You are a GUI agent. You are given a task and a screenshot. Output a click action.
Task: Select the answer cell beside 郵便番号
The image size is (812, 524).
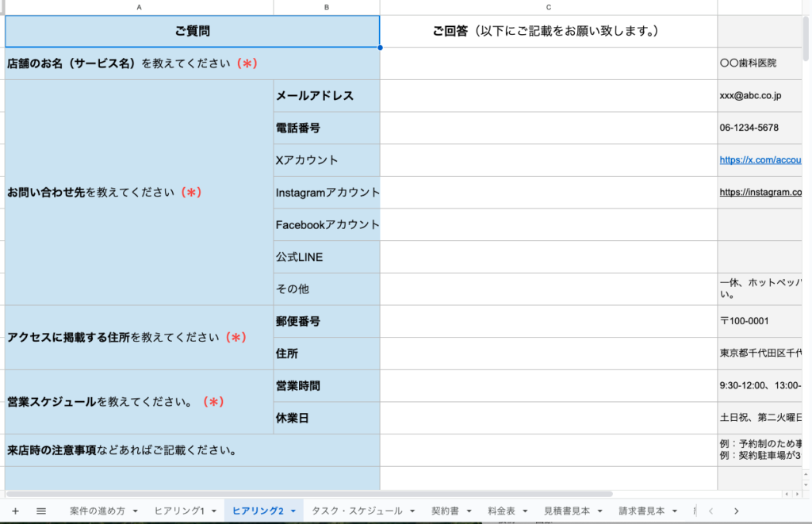point(549,321)
